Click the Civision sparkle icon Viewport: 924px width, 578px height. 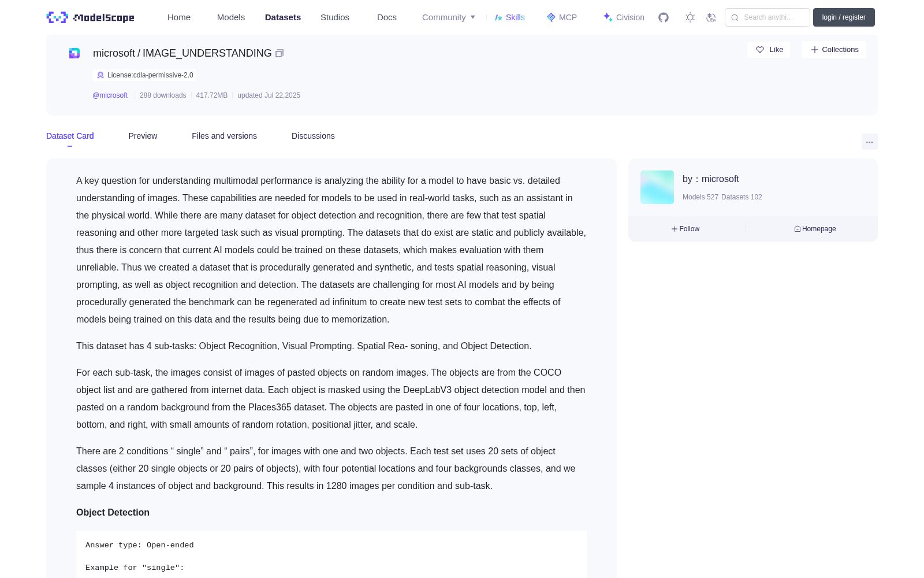tap(608, 17)
